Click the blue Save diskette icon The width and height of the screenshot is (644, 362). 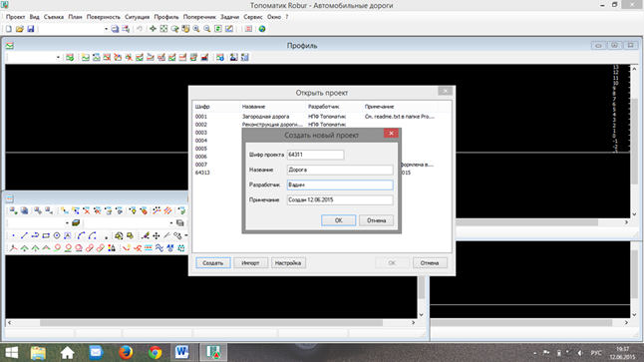[x=30, y=29]
